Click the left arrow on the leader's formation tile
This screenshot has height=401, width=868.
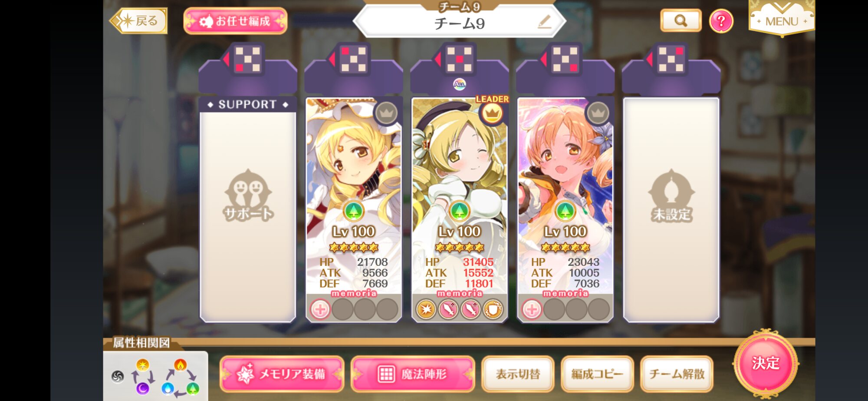point(437,59)
